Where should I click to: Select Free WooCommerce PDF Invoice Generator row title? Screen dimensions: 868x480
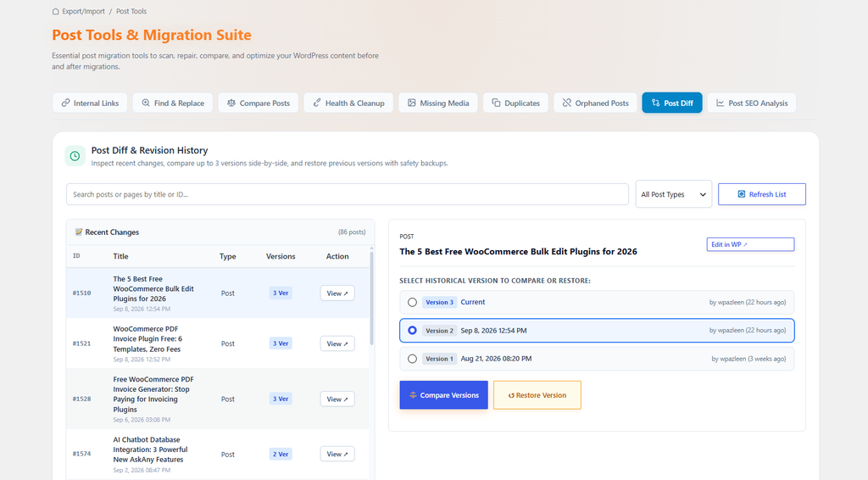[x=153, y=394]
